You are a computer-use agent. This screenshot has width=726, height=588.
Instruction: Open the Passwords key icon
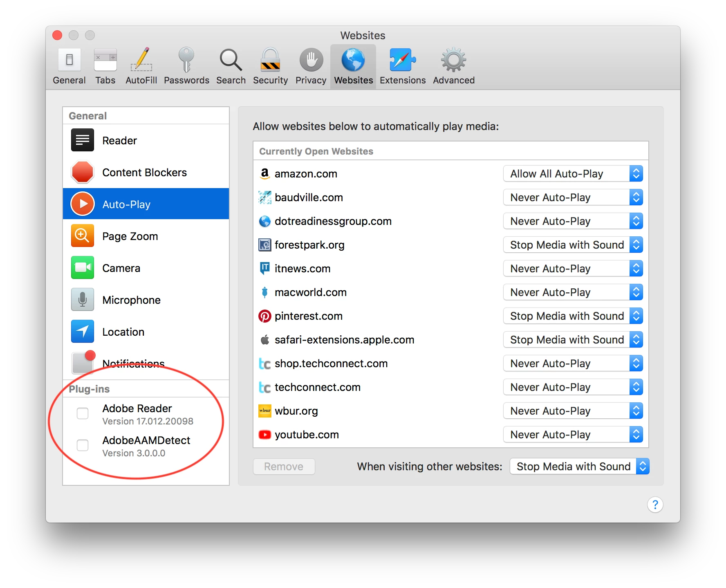(186, 60)
